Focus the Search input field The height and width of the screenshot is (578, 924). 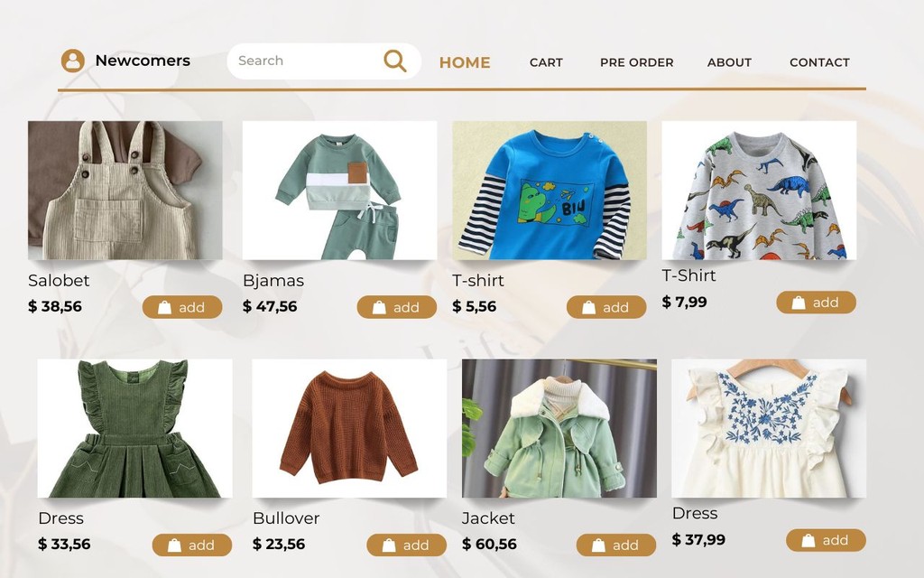[x=304, y=61]
